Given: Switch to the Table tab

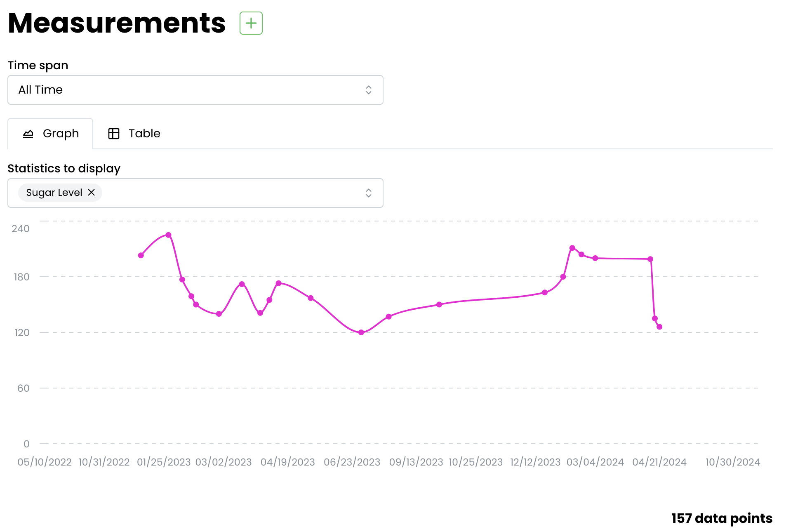Looking at the screenshot, I should click(x=134, y=134).
